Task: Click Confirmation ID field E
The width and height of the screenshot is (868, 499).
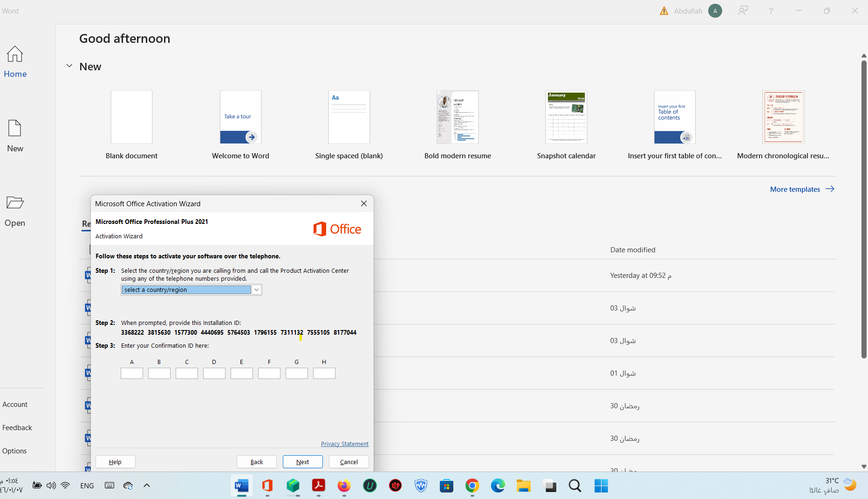Action: [x=242, y=373]
